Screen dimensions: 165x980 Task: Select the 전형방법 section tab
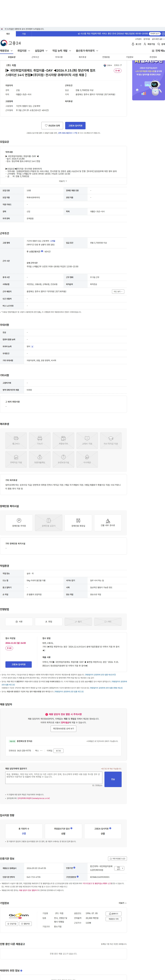coord(106,57)
